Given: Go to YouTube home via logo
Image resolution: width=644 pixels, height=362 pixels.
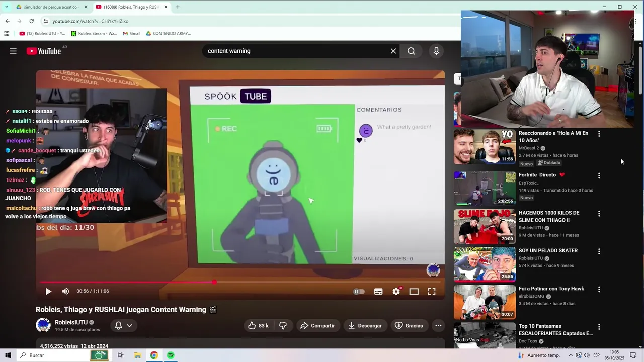Looking at the screenshot, I should tap(44, 51).
